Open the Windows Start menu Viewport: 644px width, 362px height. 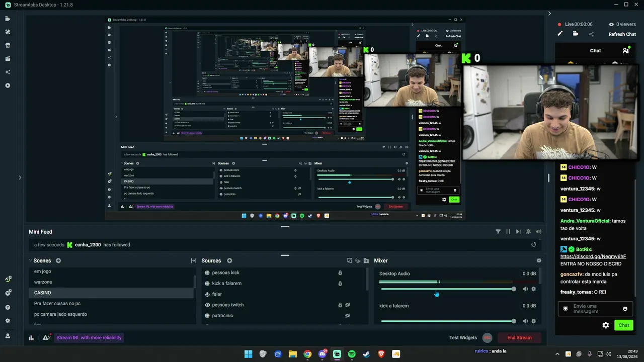[x=249, y=354]
